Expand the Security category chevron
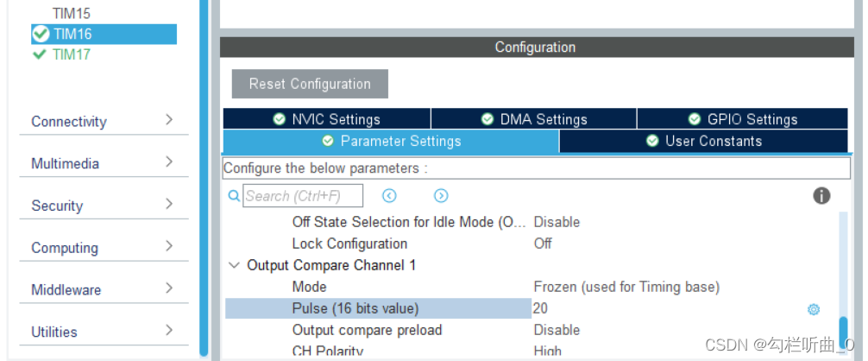 pyautogui.click(x=169, y=204)
